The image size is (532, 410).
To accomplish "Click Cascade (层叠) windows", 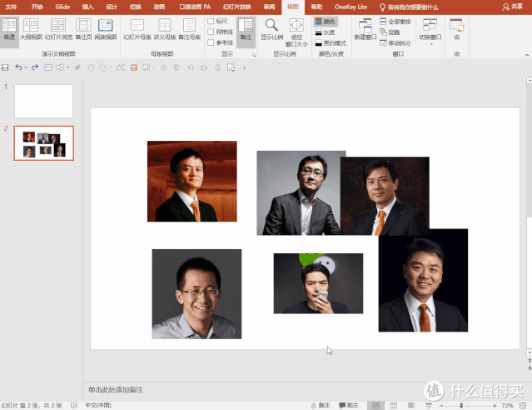I will tap(390, 32).
